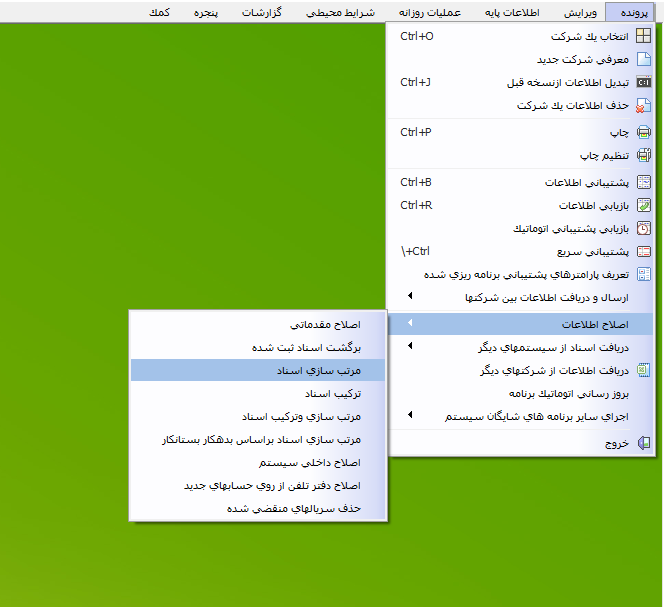The height and width of the screenshot is (607, 664).
Task: Choose حذف اطلاعات يك شركت entry
Action: (x=520, y=105)
